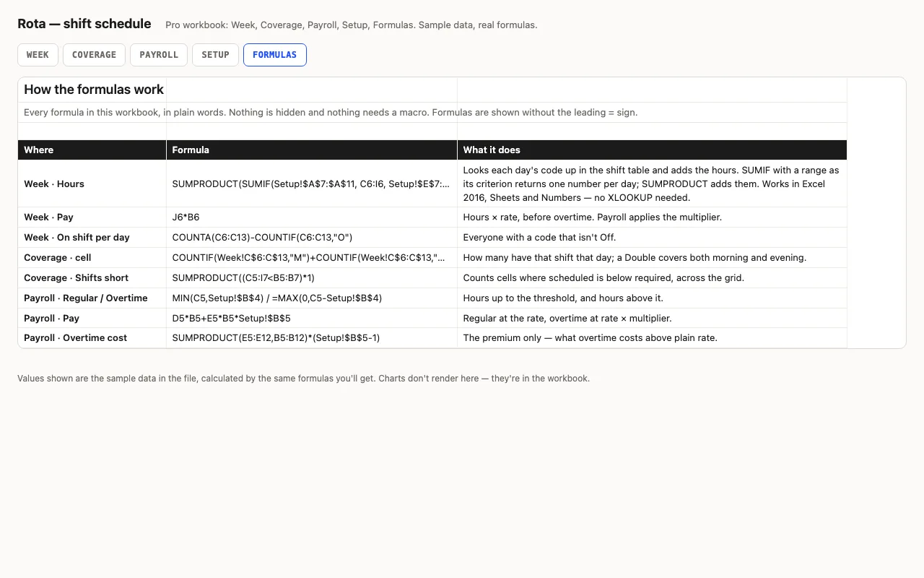The width and height of the screenshot is (924, 578).
Task: Select the 'Week · Hours' cell
Action: pos(92,184)
